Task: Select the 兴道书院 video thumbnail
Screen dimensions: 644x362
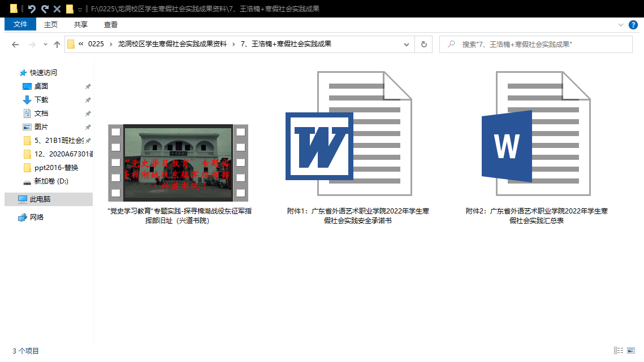Action: [x=178, y=163]
